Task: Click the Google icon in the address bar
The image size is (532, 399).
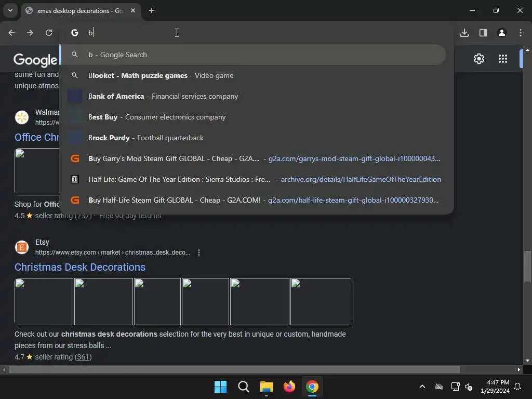Action: (x=75, y=33)
